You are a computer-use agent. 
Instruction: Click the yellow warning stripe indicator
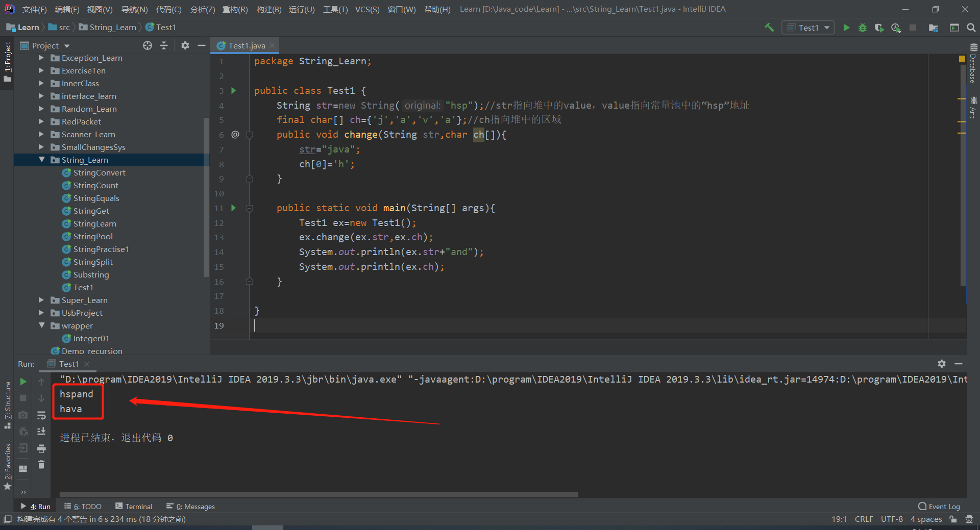pyautogui.click(x=962, y=59)
